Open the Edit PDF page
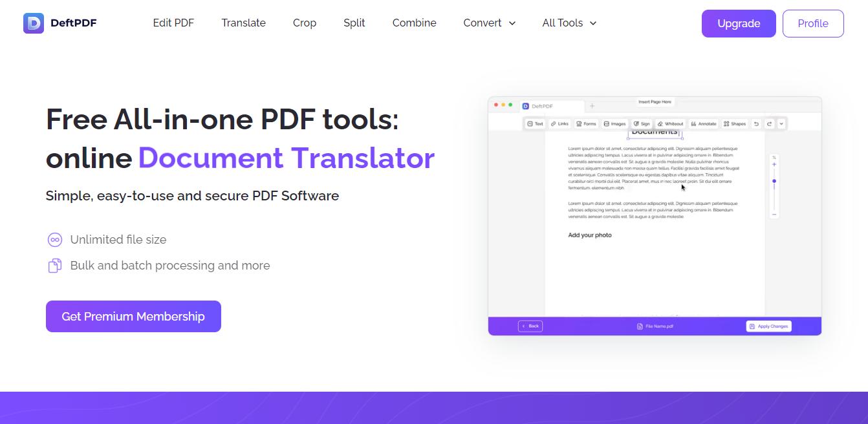The image size is (868, 424). click(x=173, y=23)
